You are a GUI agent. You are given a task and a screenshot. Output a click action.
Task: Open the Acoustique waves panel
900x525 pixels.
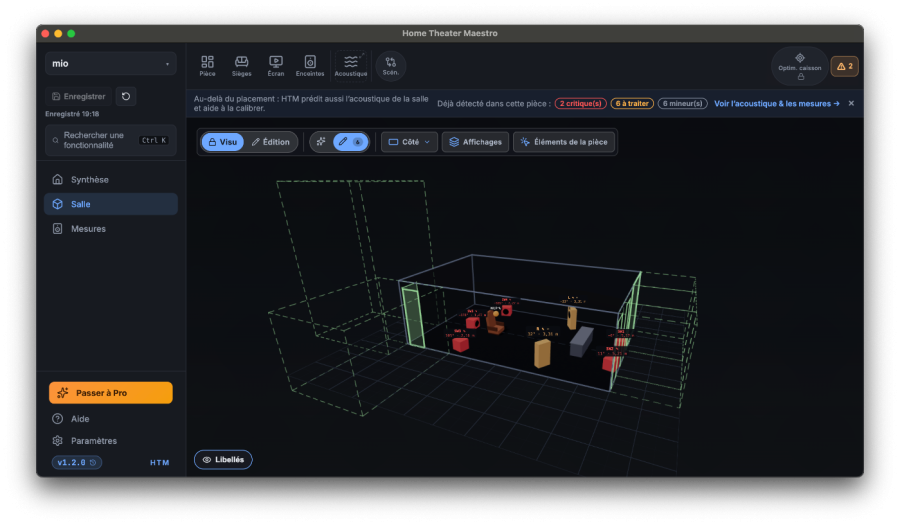pyautogui.click(x=351, y=66)
